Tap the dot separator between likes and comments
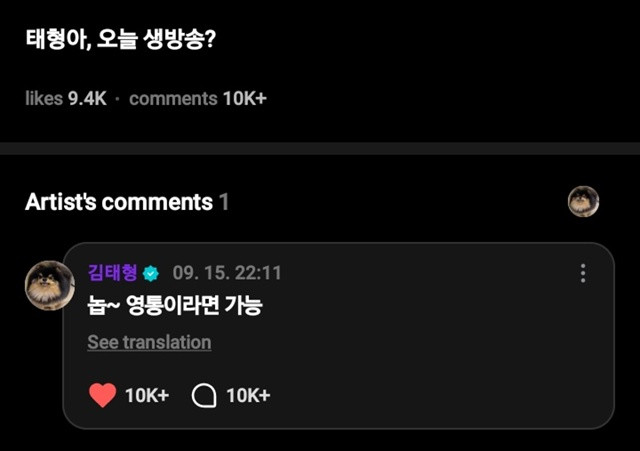The width and height of the screenshot is (640, 451). pyautogui.click(x=118, y=98)
